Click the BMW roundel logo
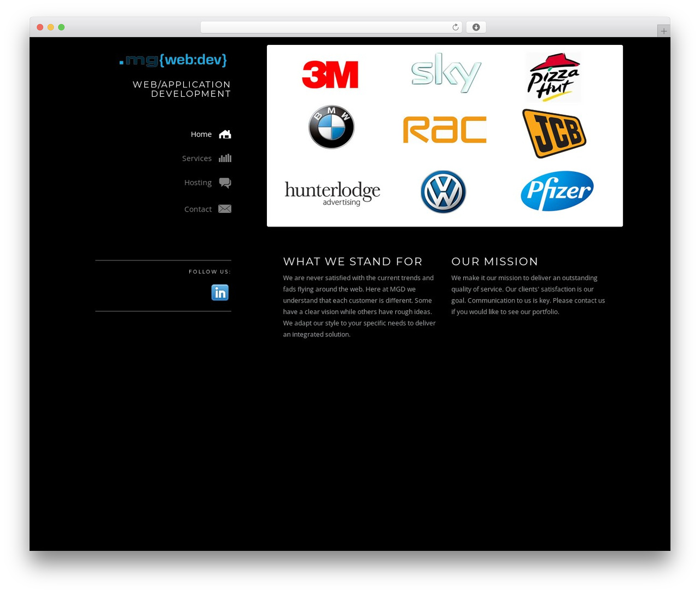The height and width of the screenshot is (593, 700). point(331,127)
